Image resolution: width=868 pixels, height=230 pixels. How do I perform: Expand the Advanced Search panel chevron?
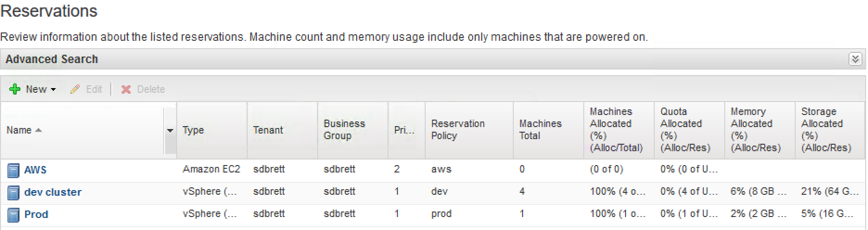pos(855,59)
